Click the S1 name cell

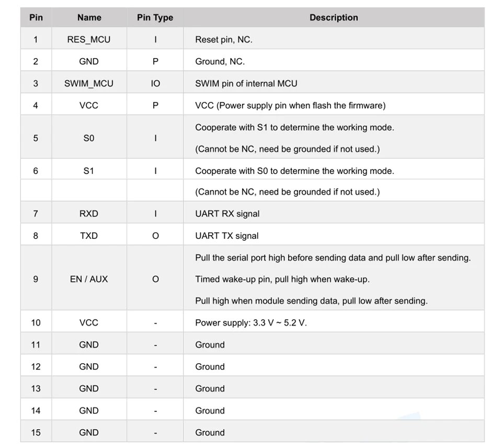click(89, 171)
